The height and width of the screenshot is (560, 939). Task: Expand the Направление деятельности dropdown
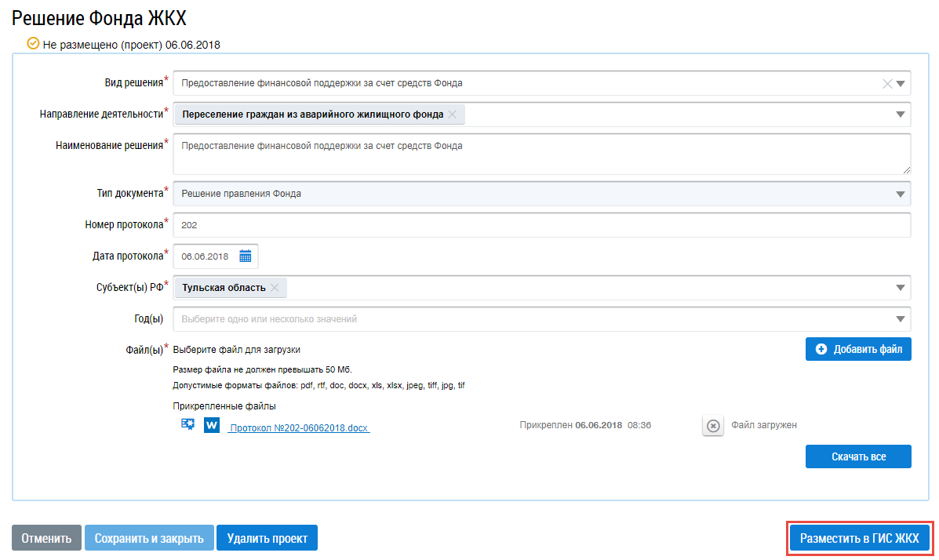(x=901, y=115)
